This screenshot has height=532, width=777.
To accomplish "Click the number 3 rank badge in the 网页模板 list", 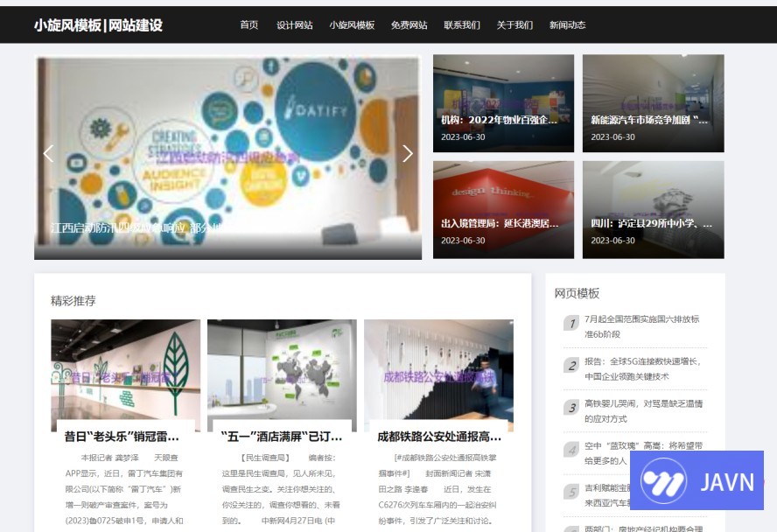I will pyautogui.click(x=572, y=408).
